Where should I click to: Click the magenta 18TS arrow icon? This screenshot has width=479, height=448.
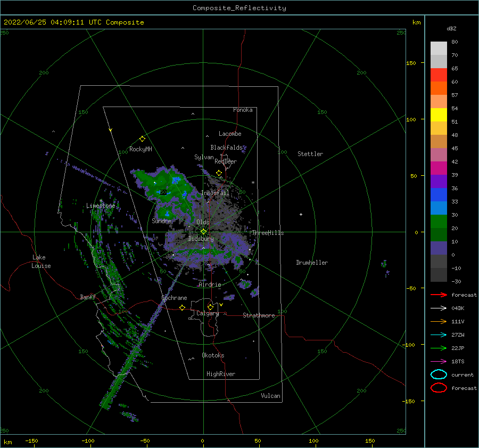click(x=439, y=362)
